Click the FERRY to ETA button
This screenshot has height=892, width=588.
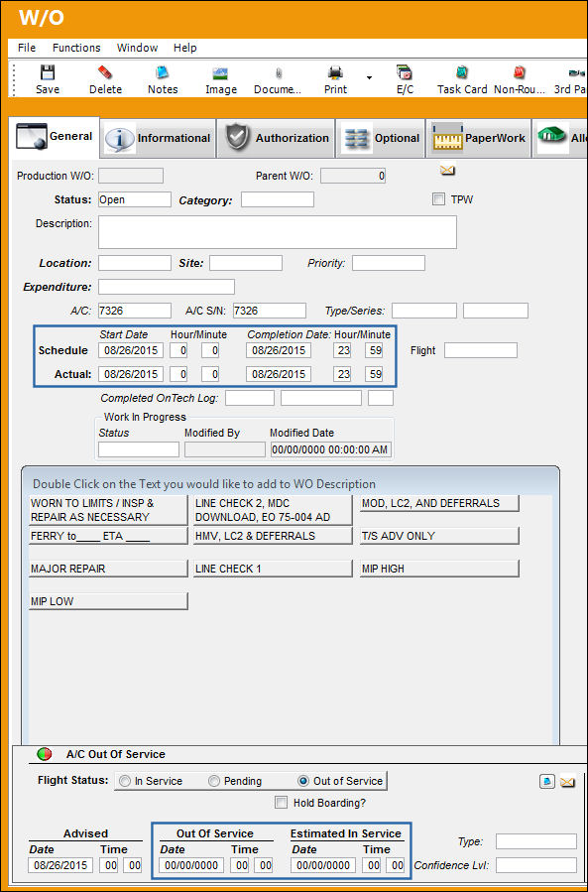(108, 536)
